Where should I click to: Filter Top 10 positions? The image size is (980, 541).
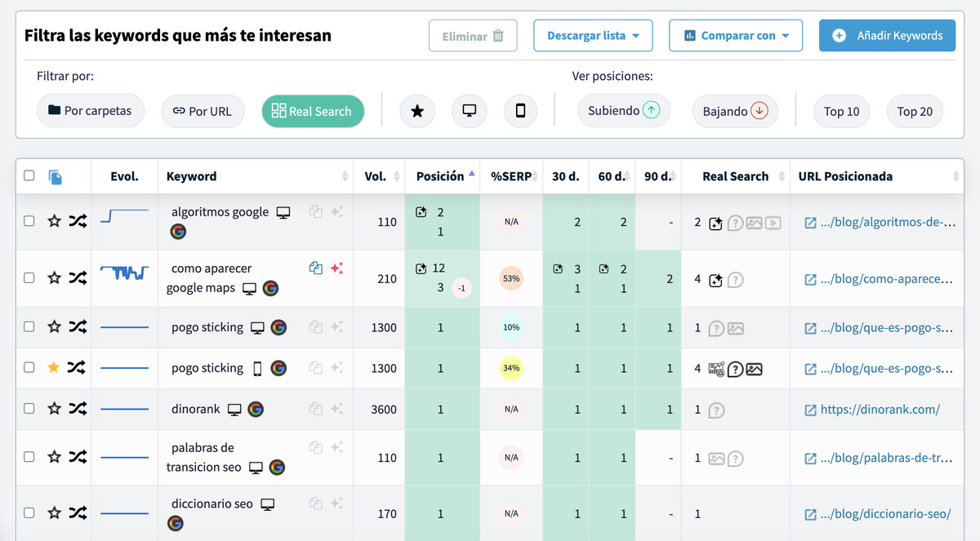coord(841,111)
